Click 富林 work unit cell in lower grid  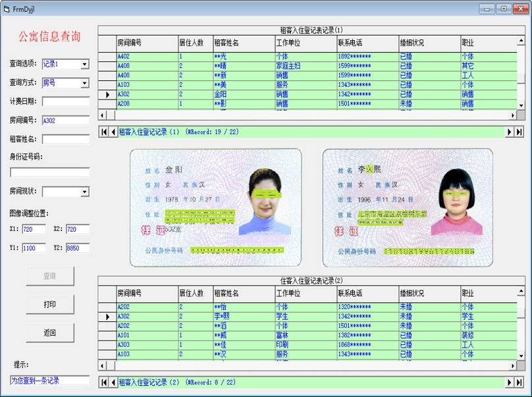pyautogui.click(x=306, y=335)
